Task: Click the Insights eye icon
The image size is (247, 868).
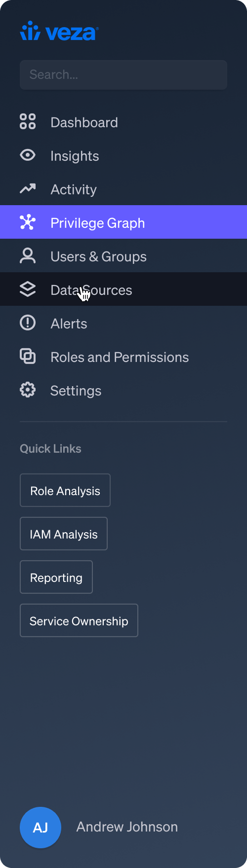Action: point(28,155)
